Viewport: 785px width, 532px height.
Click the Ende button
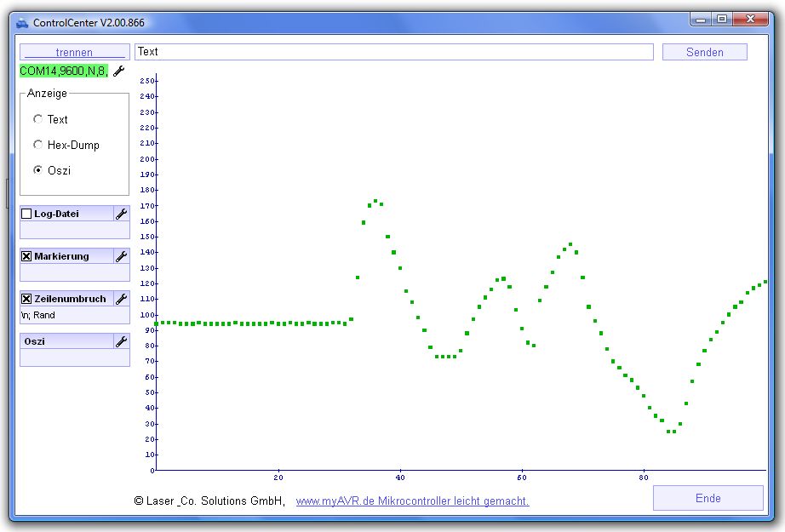pos(708,498)
